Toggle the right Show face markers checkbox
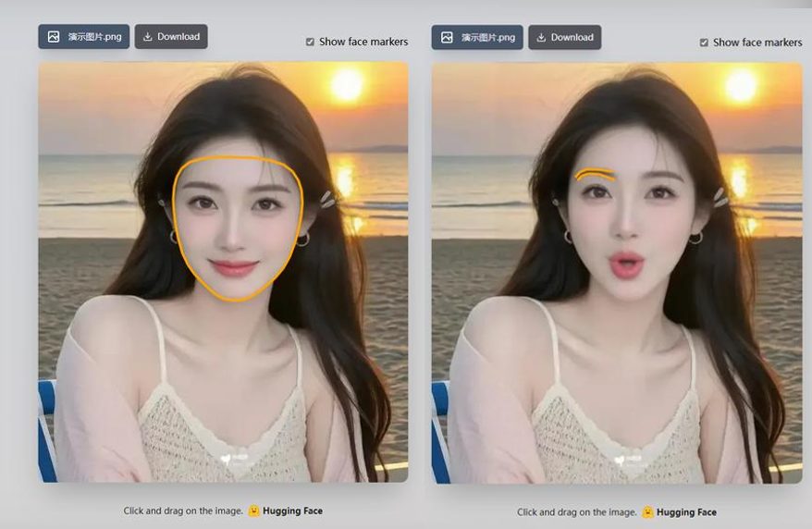The image size is (812, 529). [704, 43]
